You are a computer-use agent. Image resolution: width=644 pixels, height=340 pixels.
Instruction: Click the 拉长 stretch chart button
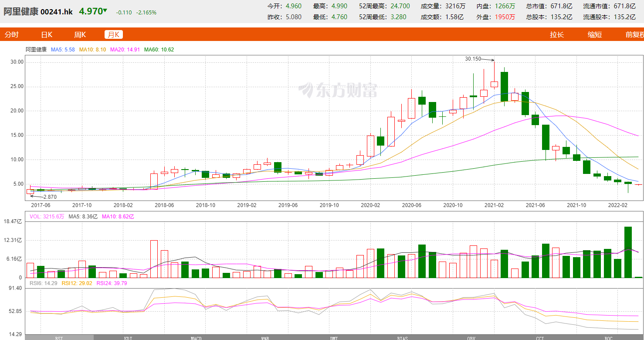click(x=557, y=35)
